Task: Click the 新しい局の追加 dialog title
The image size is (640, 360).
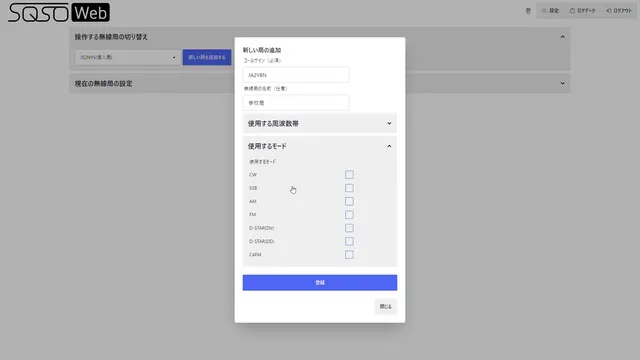Action: pyautogui.click(x=262, y=50)
